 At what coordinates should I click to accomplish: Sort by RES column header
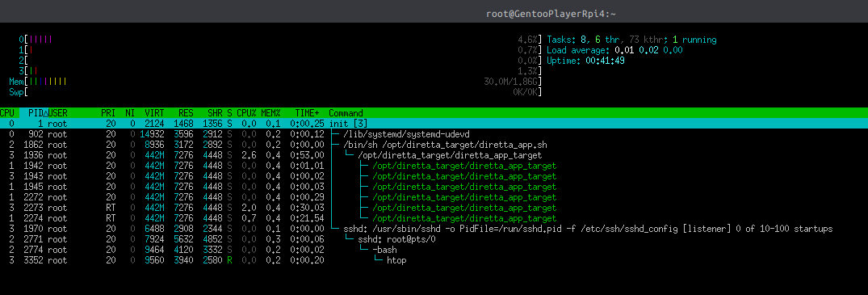click(186, 112)
